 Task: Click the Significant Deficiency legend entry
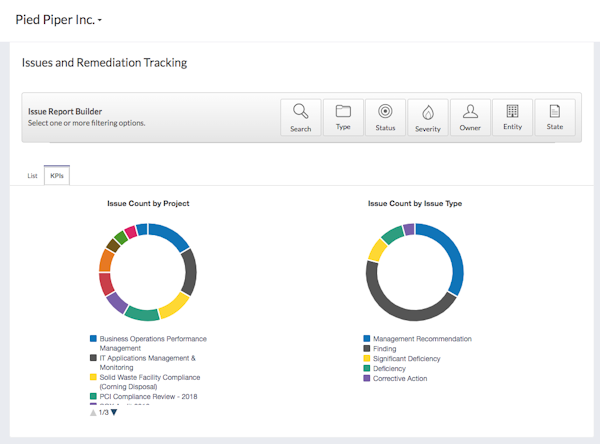pos(406,359)
